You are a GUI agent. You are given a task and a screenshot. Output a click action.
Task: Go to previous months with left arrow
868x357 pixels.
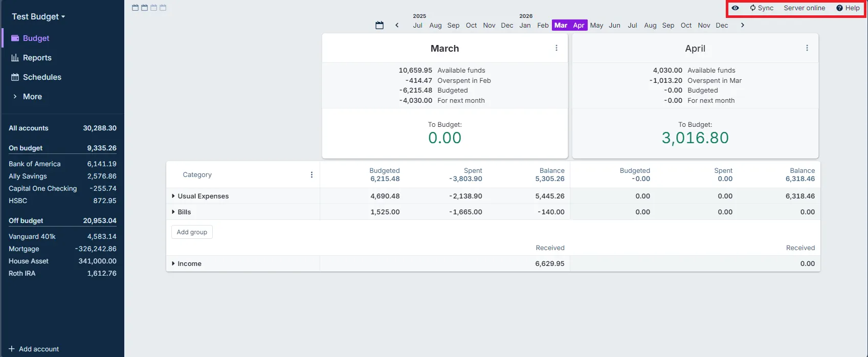point(397,25)
